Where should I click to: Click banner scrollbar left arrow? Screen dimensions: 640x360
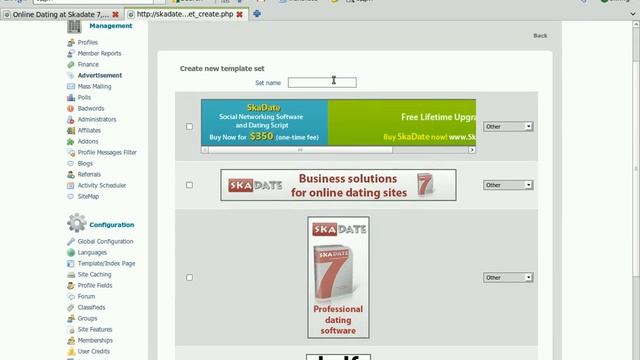(205, 150)
